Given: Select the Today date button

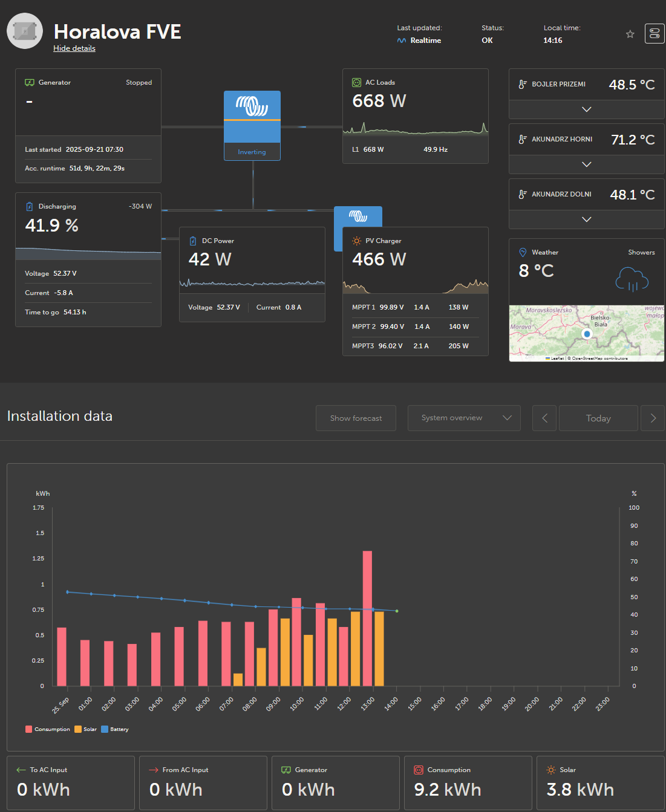Looking at the screenshot, I should tap(598, 418).
